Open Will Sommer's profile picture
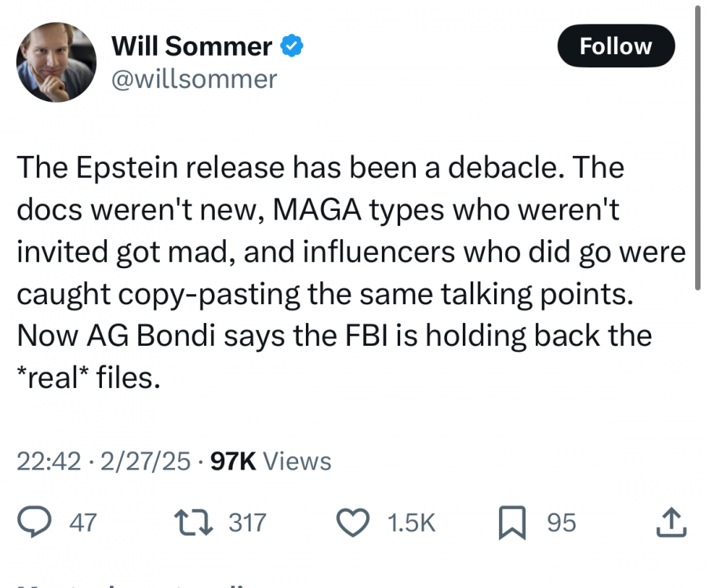The height and width of the screenshot is (588, 706). 56,63
